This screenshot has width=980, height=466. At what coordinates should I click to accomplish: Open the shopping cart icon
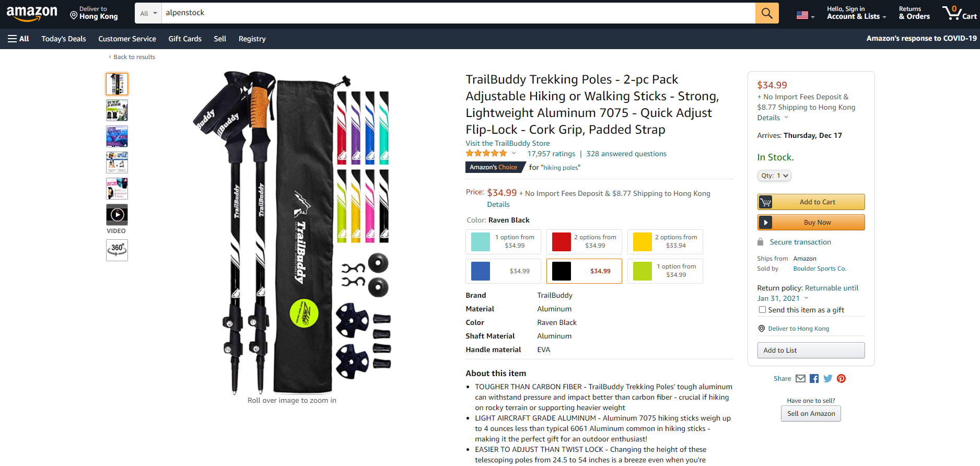coord(959,13)
